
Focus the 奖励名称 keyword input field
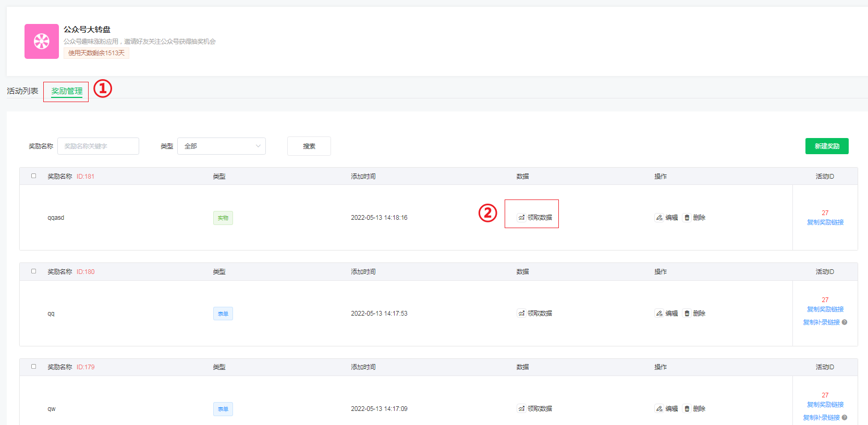click(98, 146)
